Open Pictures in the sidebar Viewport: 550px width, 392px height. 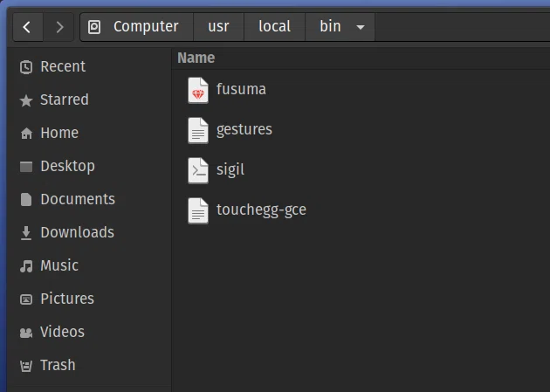[89, 299]
